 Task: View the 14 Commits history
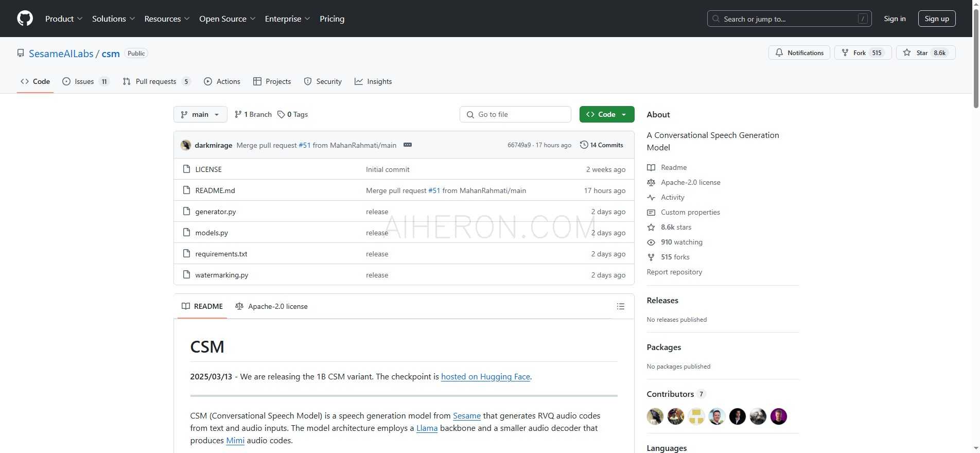601,145
